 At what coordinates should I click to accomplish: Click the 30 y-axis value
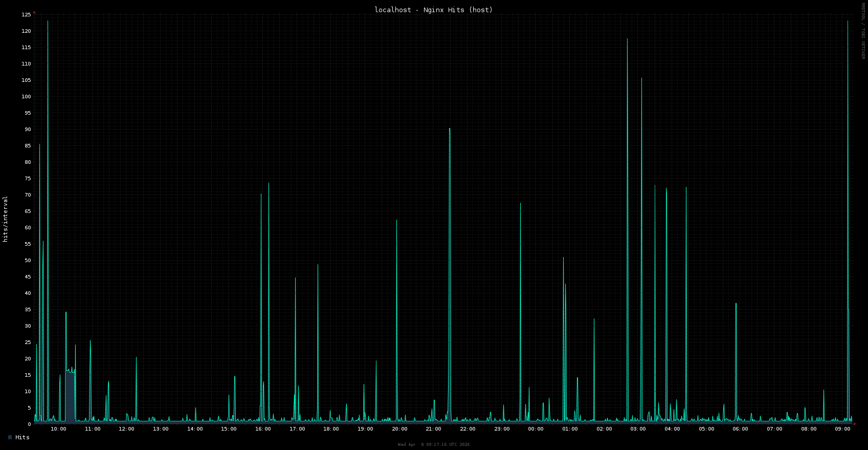(28, 326)
